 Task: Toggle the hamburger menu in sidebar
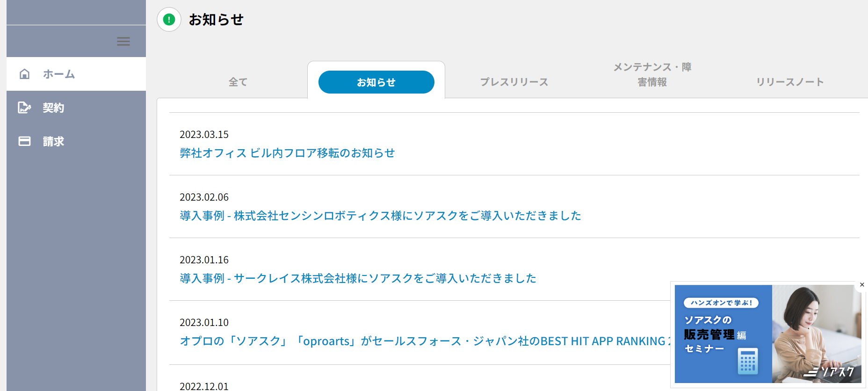coord(123,42)
